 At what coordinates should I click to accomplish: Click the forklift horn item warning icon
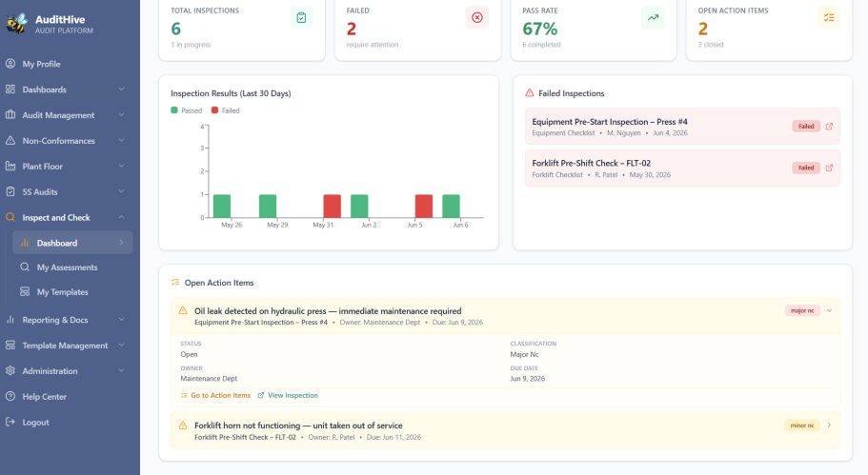(x=183, y=426)
